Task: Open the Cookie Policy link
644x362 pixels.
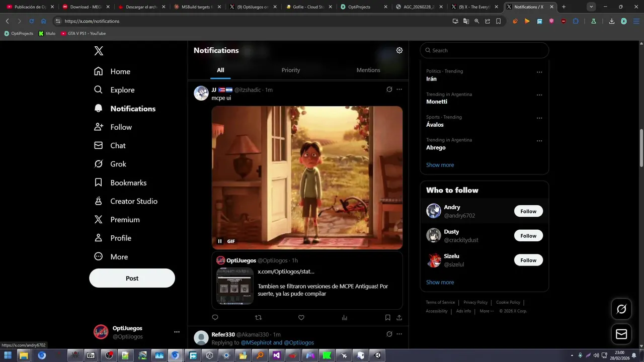Action: click(508, 303)
